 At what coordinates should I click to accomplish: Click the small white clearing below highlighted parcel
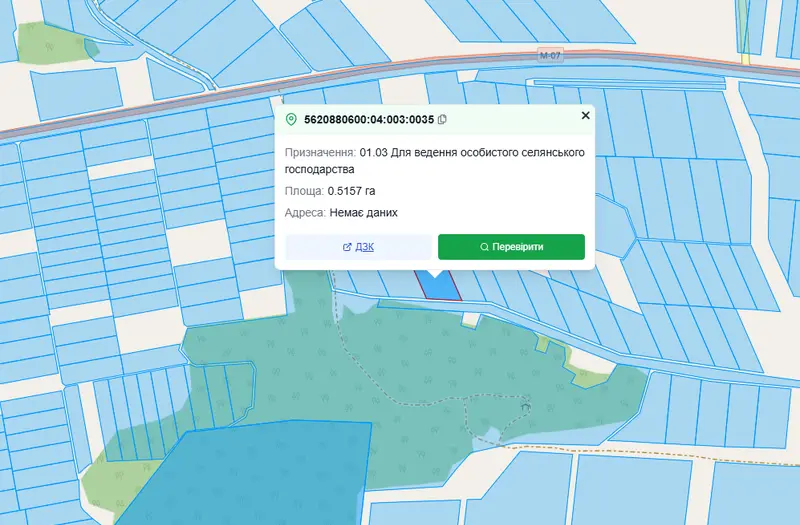[x=471, y=319]
